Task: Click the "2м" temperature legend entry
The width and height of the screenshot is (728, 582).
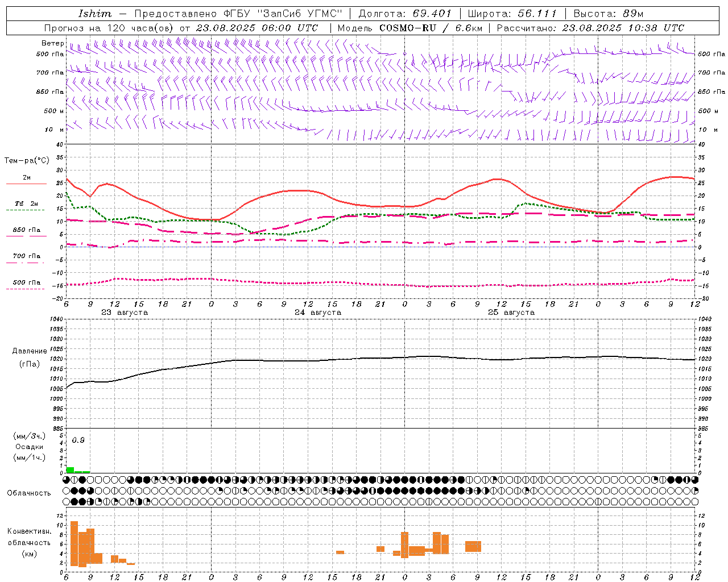Action: click(x=27, y=178)
